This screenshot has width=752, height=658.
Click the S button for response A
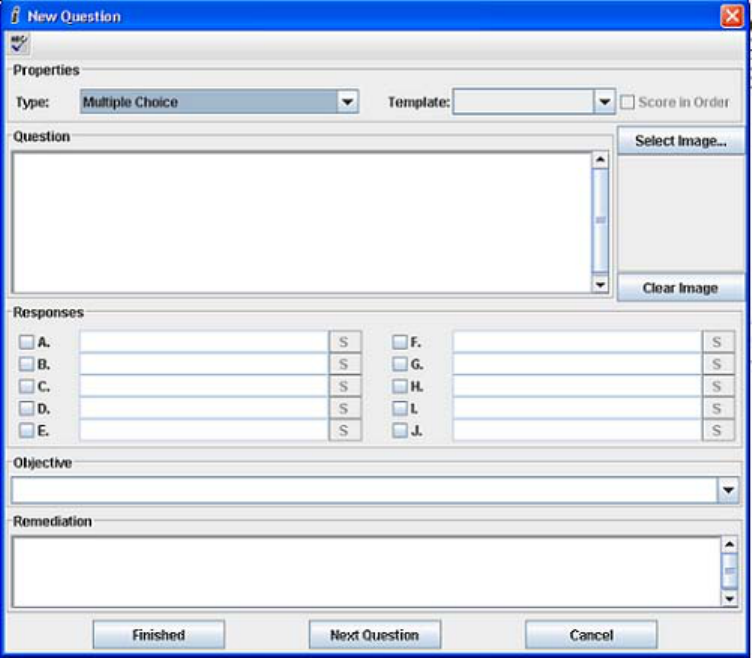click(345, 342)
